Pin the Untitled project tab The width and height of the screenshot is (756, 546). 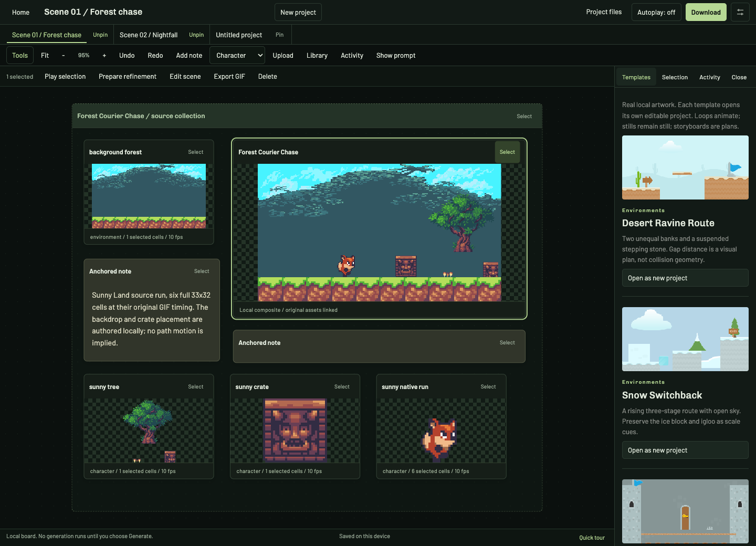tap(279, 35)
